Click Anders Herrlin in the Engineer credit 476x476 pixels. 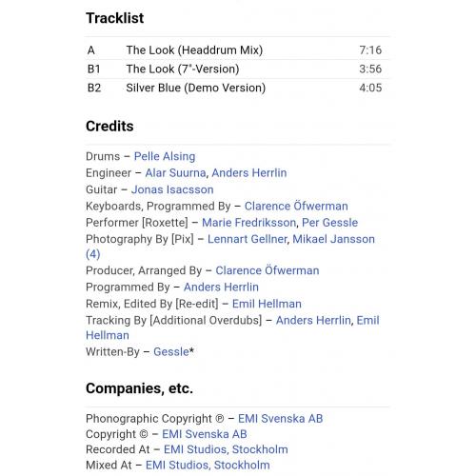249,173
